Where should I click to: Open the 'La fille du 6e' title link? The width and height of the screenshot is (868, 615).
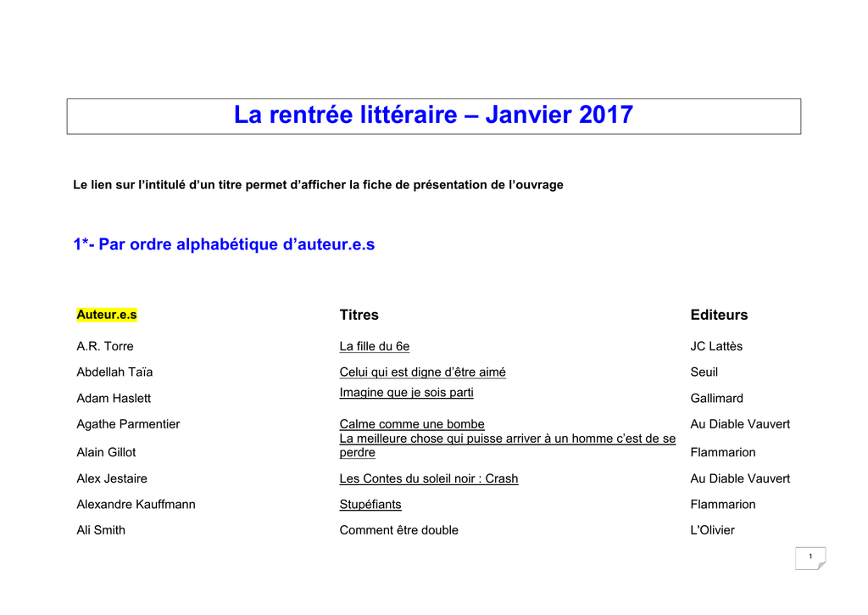pos(374,346)
